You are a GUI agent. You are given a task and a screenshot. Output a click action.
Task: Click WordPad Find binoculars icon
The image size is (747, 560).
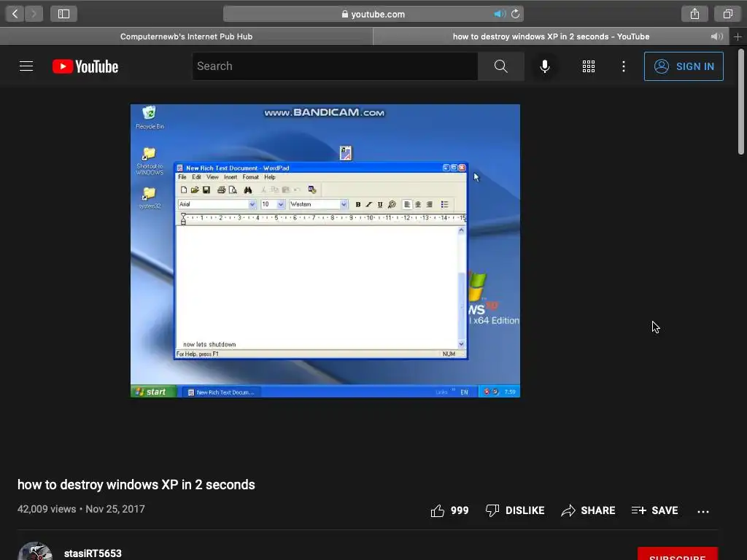click(248, 190)
